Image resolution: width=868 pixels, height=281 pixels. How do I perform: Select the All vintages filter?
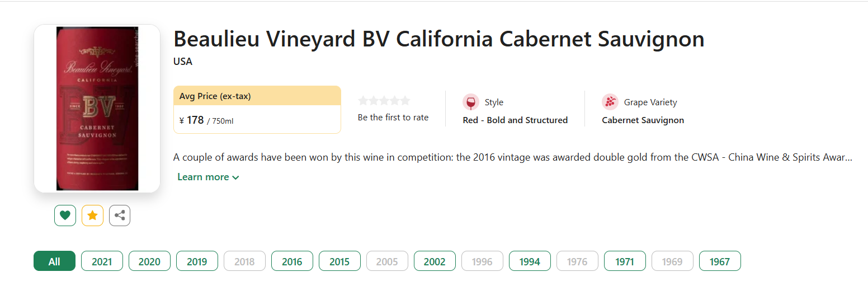54,261
